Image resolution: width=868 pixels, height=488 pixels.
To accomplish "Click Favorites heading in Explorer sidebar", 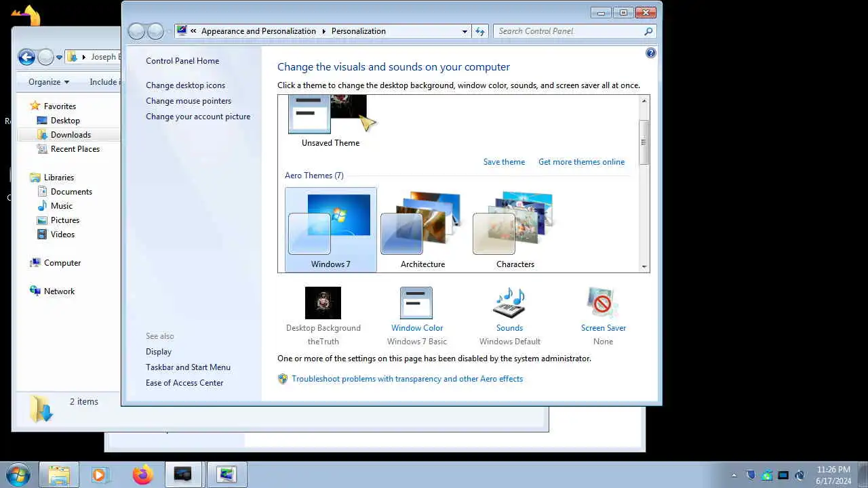I will [60, 106].
